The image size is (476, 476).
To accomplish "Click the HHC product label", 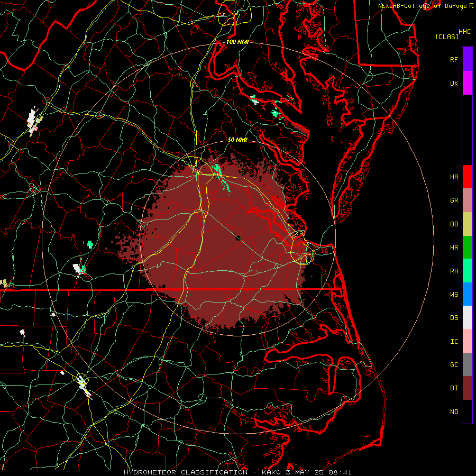I will pyautogui.click(x=465, y=32).
